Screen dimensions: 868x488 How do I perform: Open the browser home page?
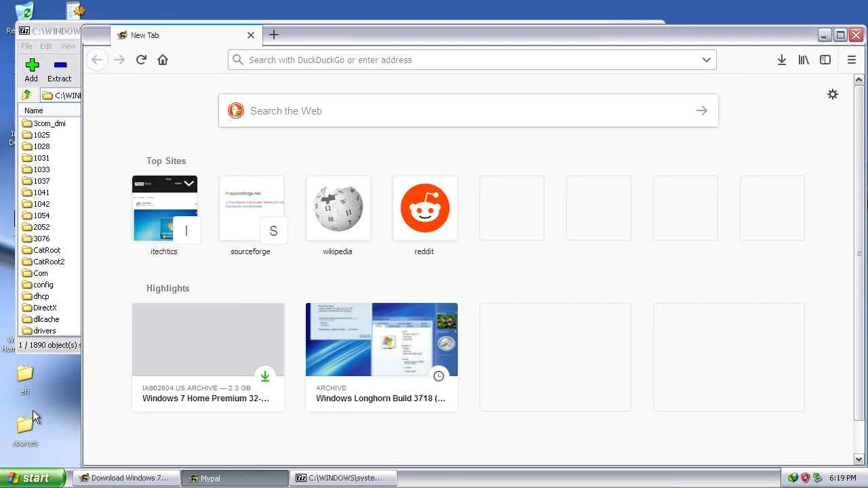click(163, 60)
